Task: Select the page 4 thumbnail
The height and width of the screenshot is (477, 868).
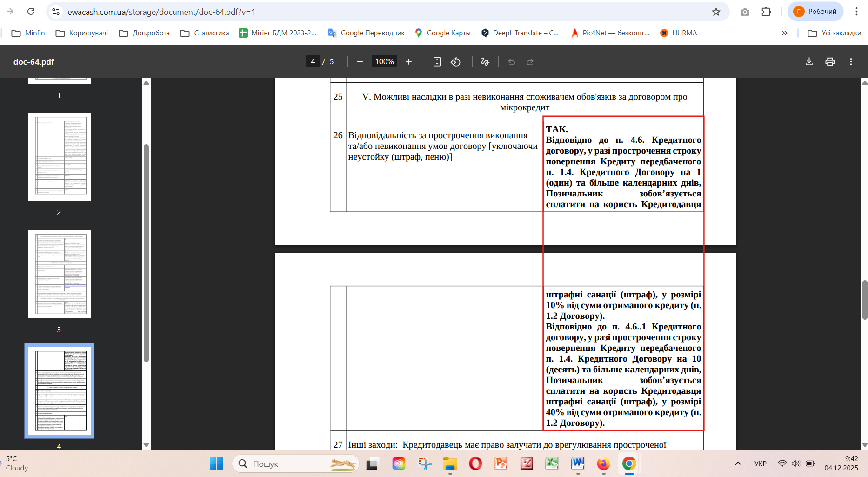Action: tap(59, 391)
